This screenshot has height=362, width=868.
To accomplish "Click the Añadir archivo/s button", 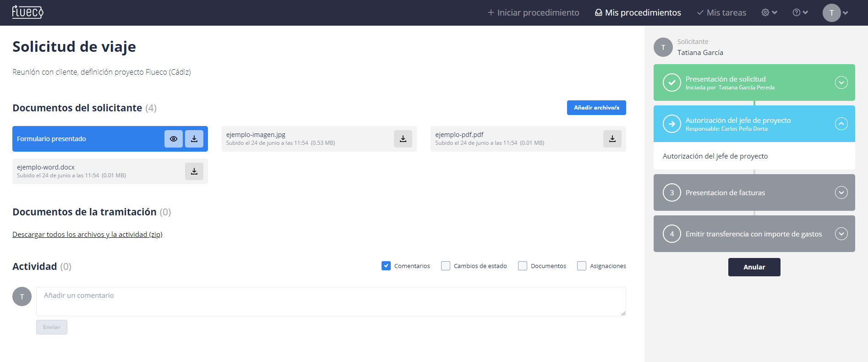I will (x=596, y=108).
